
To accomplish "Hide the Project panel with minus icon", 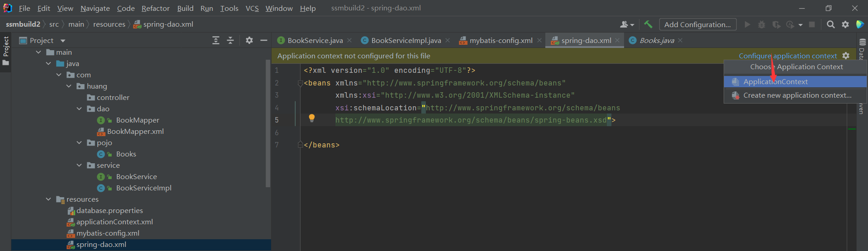I will point(264,40).
